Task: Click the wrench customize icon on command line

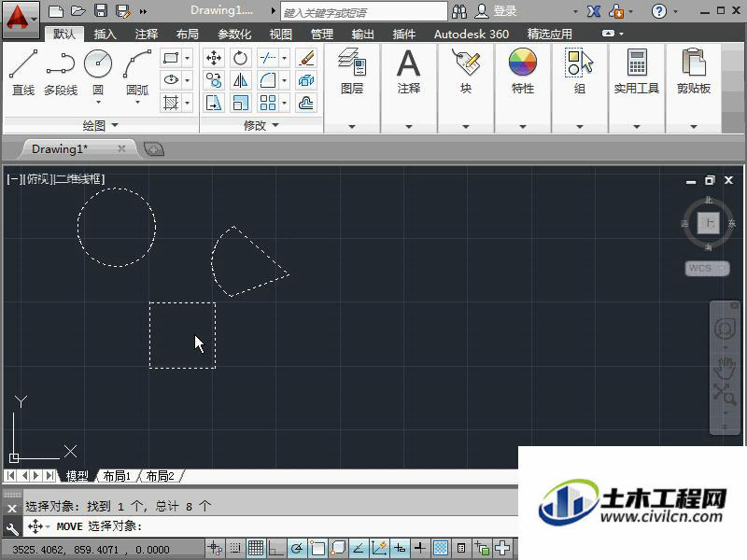Action: click(x=12, y=528)
